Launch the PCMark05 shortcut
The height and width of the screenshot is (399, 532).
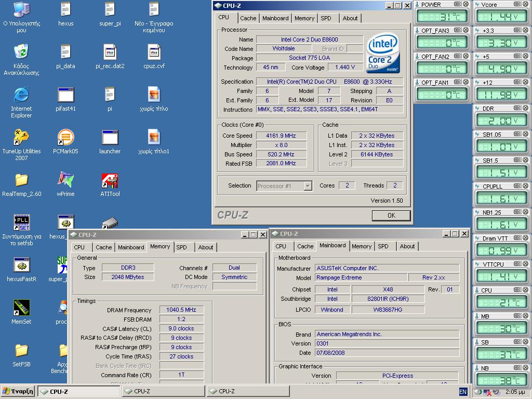tap(65, 137)
